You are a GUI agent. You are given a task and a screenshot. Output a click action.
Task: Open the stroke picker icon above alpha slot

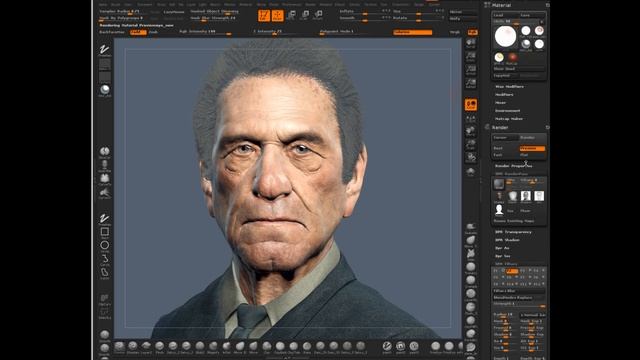click(x=104, y=50)
